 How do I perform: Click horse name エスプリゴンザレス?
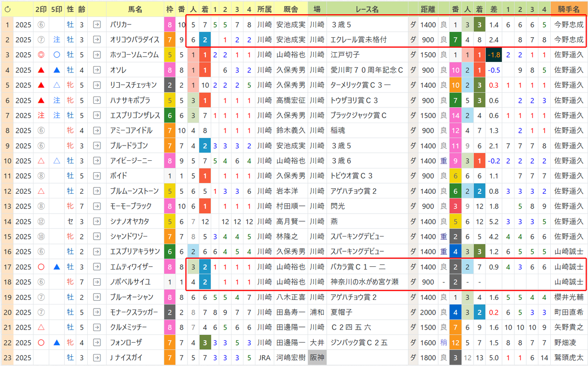135,116
